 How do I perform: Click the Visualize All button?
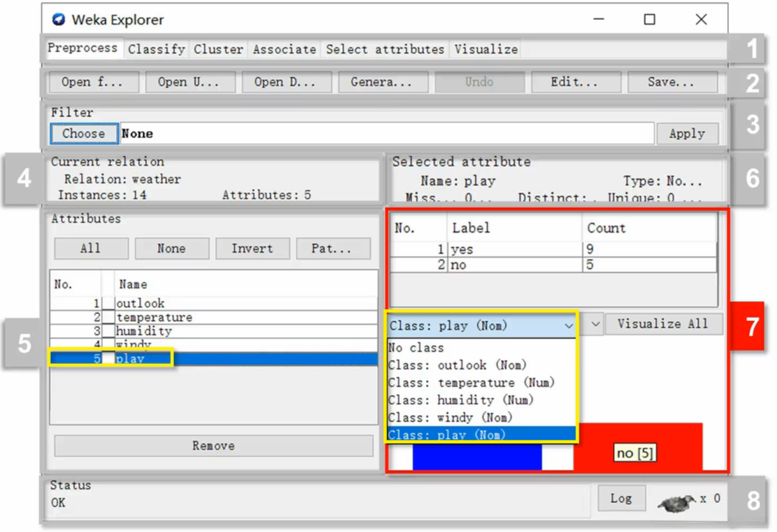pyautogui.click(x=664, y=324)
